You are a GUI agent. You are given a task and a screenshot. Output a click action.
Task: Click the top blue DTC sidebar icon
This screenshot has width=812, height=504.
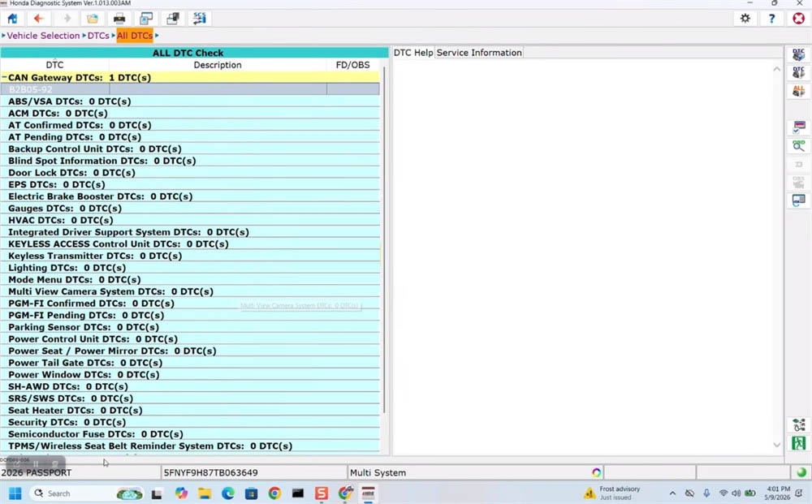point(798,55)
